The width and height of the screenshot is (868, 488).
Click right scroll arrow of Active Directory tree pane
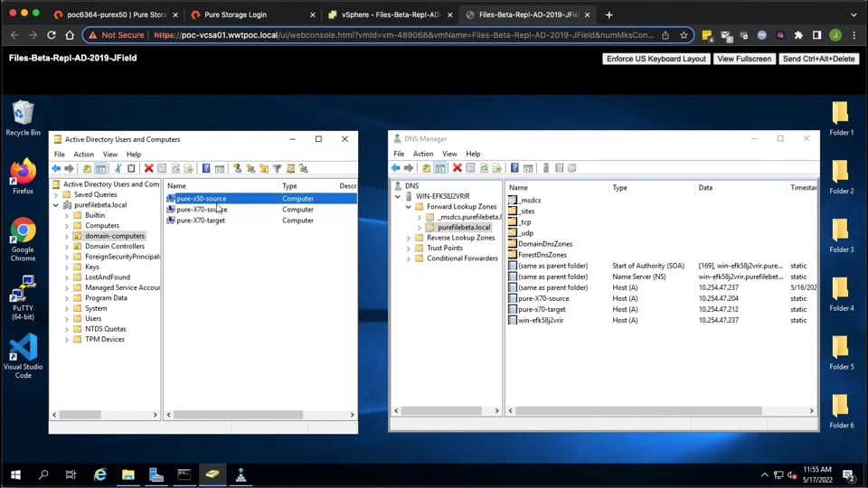pos(155,415)
